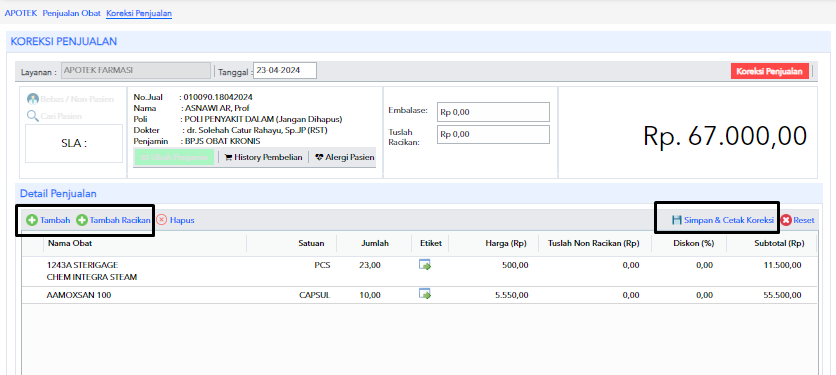The width and height of the screenshot is (836, 375).
Task: Click the History Pembelian cart icon
Action: pyautogui.click(x=228, y=157)
